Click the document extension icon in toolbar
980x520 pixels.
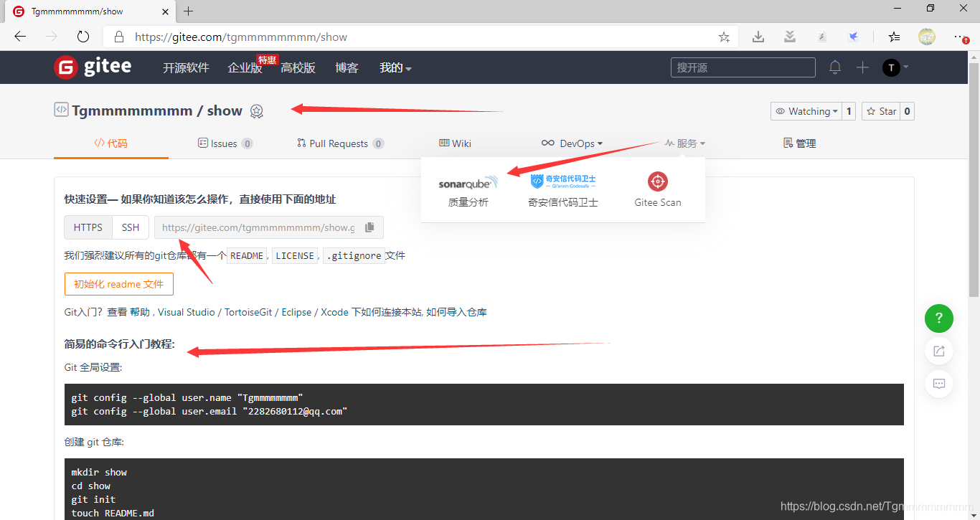coord(822,37)
